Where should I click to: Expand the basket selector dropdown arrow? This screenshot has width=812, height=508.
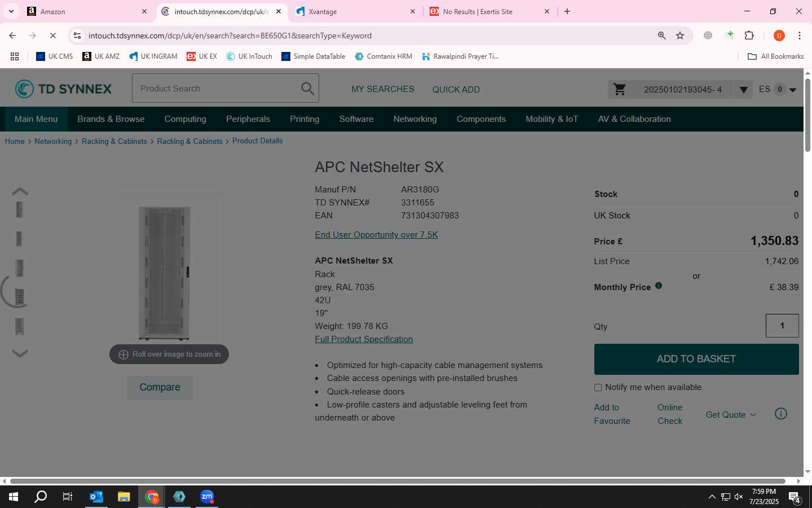click(743, 89)
